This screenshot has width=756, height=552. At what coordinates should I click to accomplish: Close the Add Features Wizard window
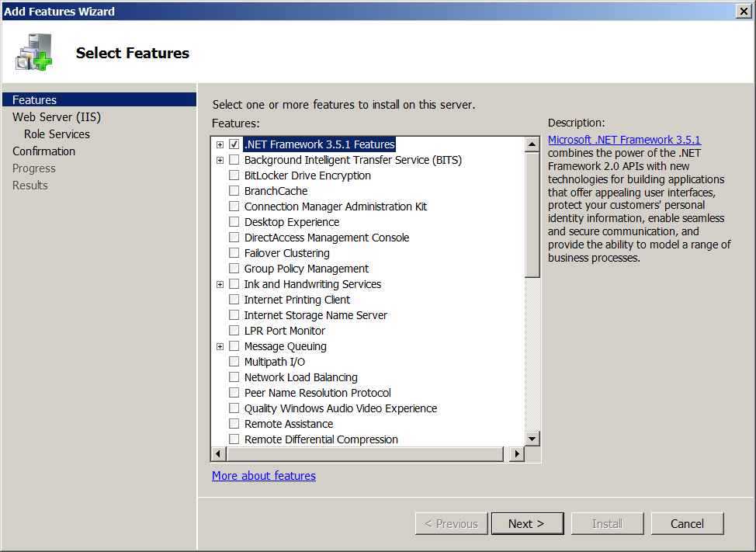[743, 11]
